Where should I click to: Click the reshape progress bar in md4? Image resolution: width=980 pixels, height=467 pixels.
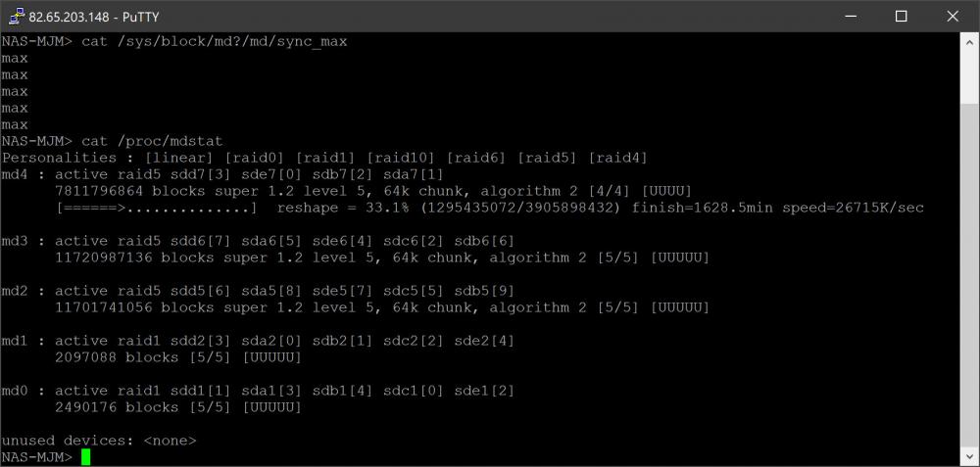(157, 208)
